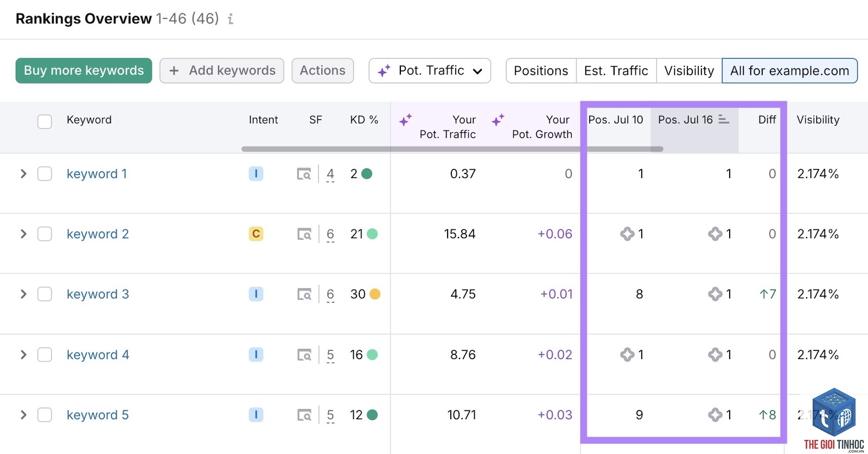Viewport: 868px width, 454px height.
Task: Click the sparkle icon in Pot. Traffic dropdown
Action: point(384,71)
